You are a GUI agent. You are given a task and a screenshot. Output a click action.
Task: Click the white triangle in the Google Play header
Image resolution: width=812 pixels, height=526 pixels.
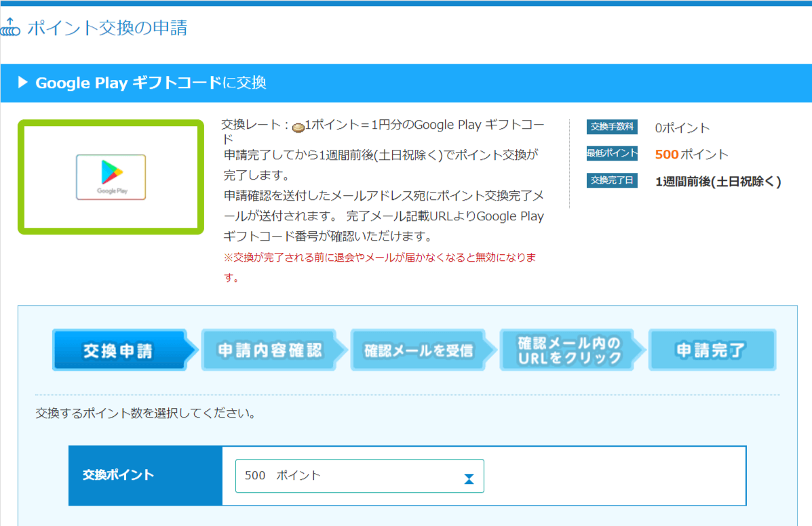pos(22,83)
